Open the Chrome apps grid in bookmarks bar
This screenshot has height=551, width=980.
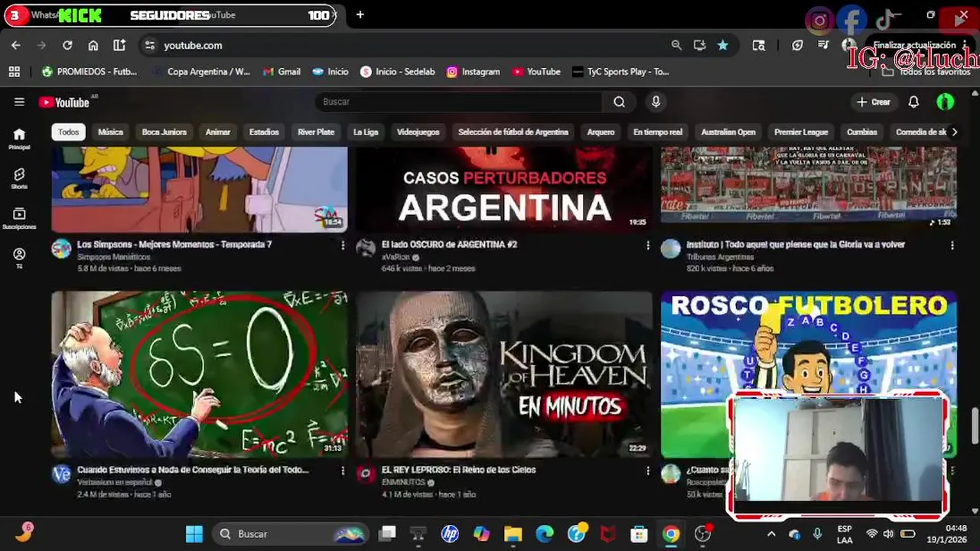[14, 71]
